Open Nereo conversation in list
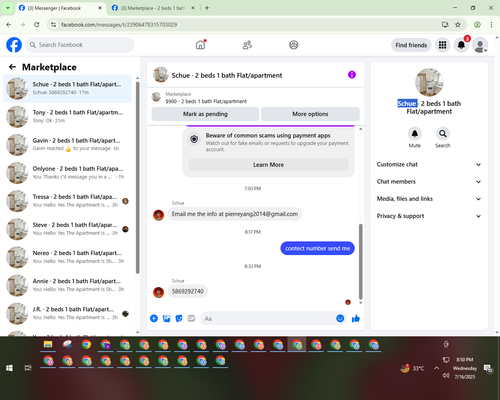Screen dimensions: 500x400 pyautogui.click(x=67, y=257)
